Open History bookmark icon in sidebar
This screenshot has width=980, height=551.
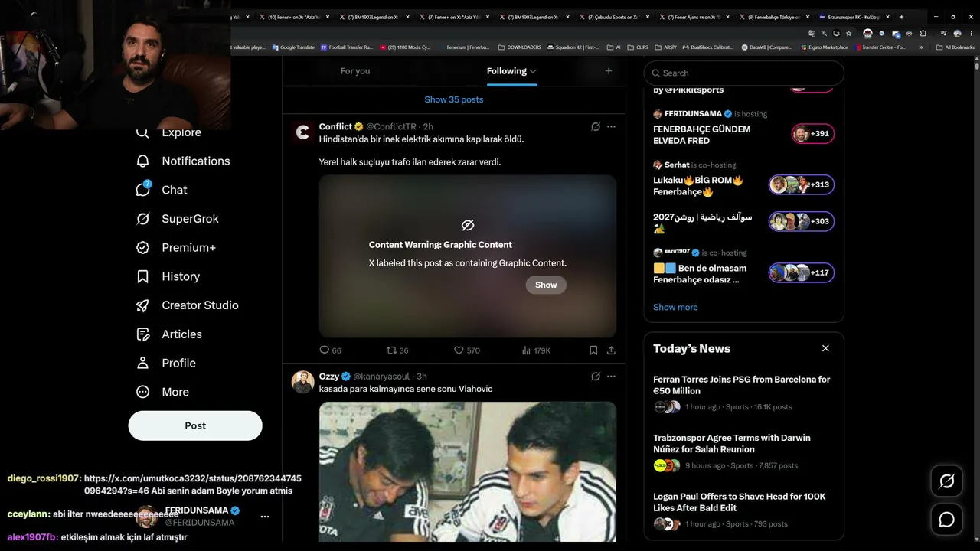[x=142, y=276]
